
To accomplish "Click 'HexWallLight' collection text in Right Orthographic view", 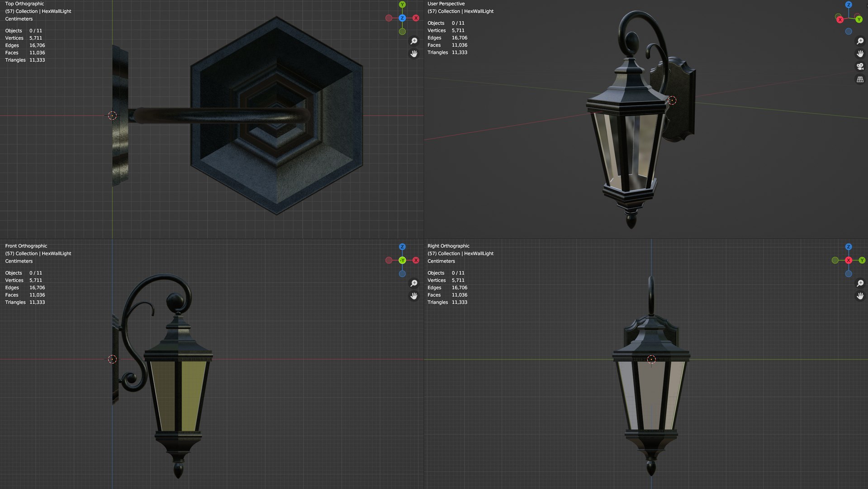I will click(x=479, y=254).
